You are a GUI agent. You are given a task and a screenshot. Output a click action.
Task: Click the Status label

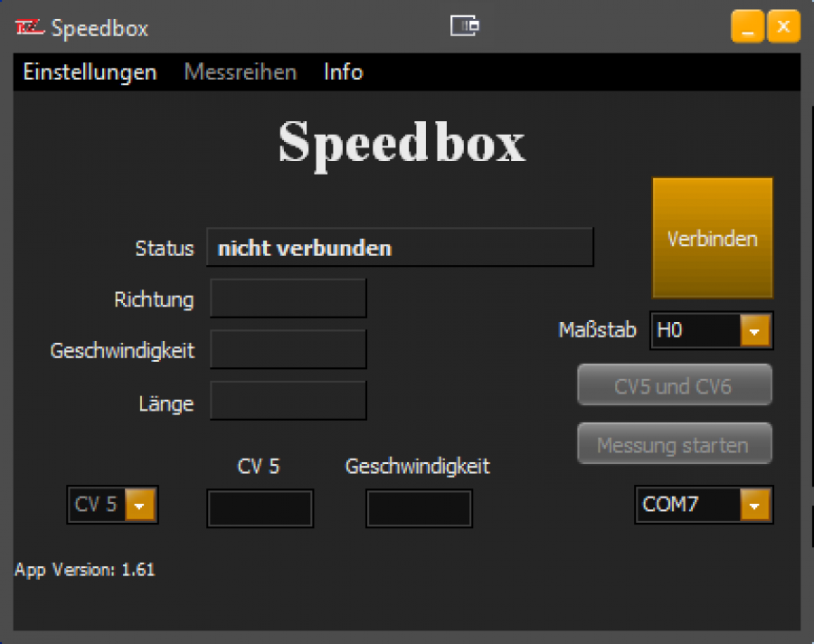coord(165,248)
